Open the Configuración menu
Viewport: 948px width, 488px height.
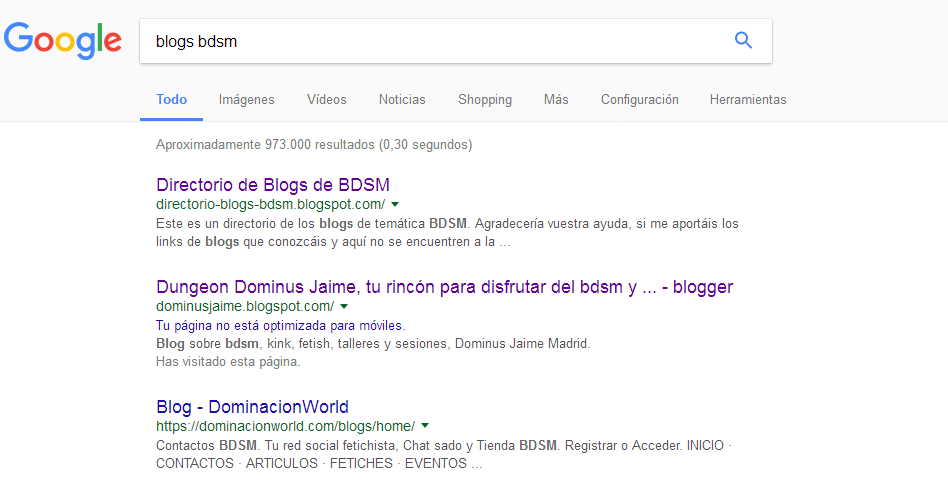(x=640, y=99)
